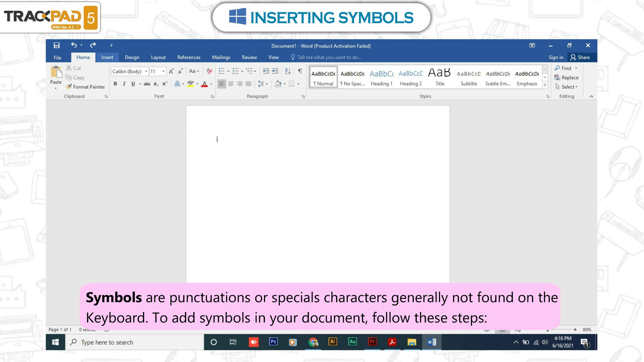Click the Format Painter brush icon
The width and height of the screenshot is (644, 362).
pyautogui.click(x=69, y=87)
